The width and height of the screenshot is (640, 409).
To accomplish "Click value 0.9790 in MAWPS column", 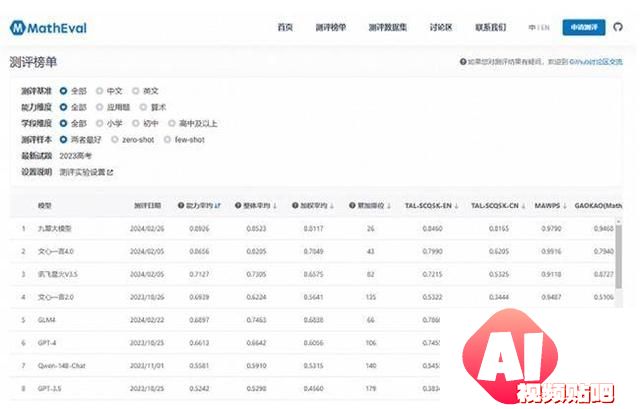I will pyautogui.click(x=551, y=229).
